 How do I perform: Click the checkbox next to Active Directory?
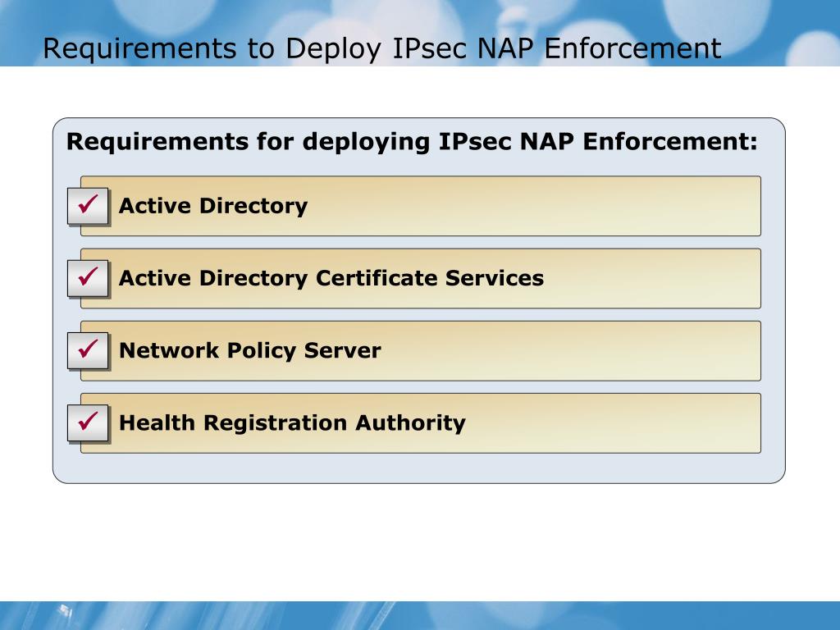88,206
